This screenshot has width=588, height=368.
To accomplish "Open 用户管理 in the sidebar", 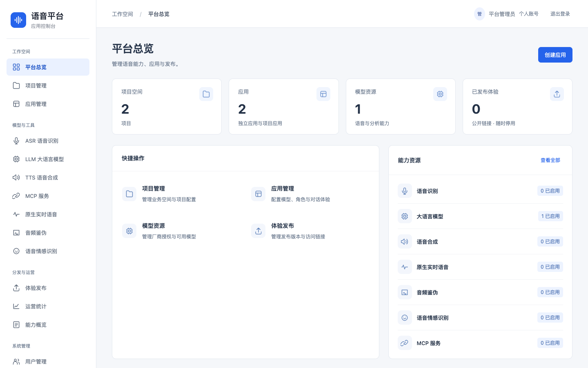I will pyautogui.click(x=48, y=361).
